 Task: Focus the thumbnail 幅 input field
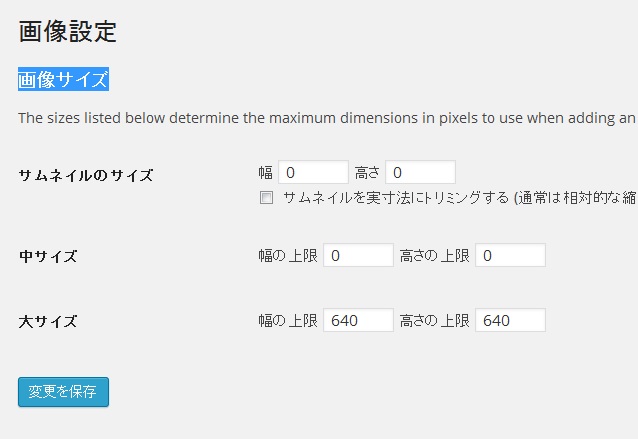313,172
